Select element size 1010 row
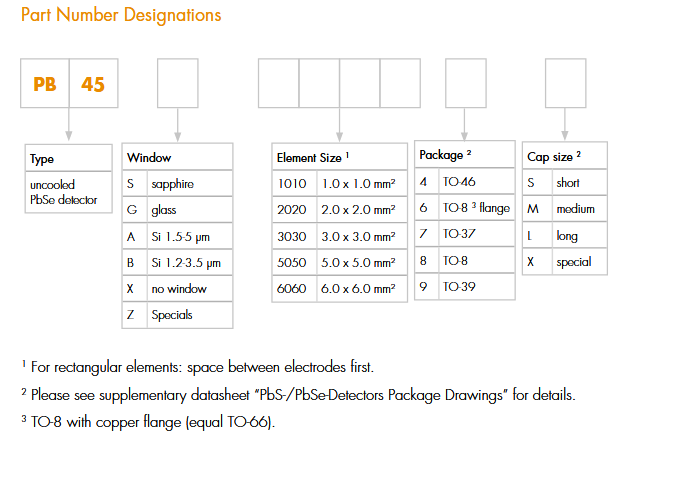Image resolution: width=681 pixels, height=477 pixels. point(340,184)
